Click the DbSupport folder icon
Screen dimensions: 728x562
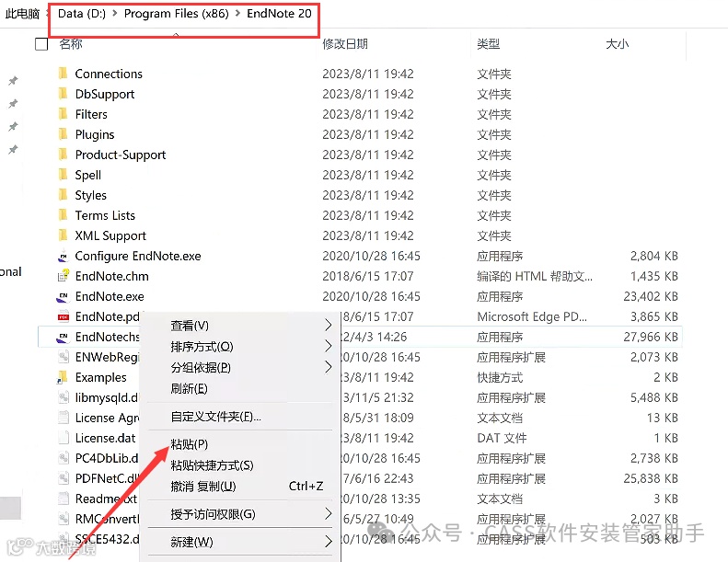pos(64,94)
